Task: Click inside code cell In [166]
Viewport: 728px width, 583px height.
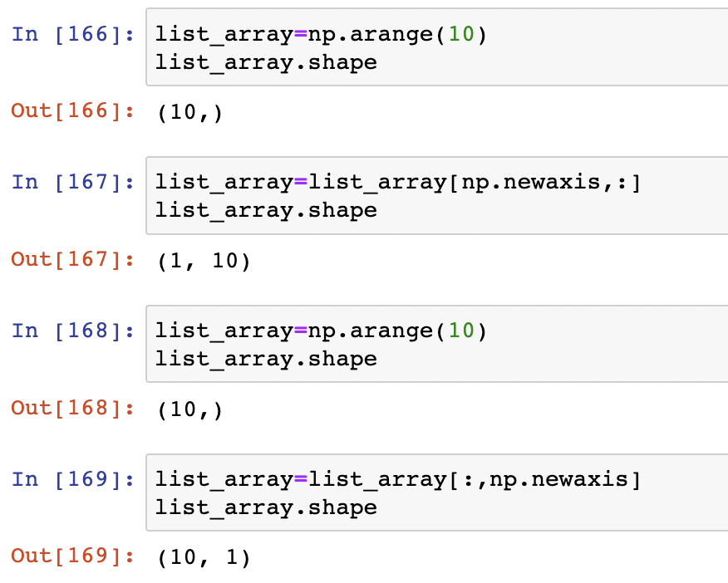Action: coord(437,47)
